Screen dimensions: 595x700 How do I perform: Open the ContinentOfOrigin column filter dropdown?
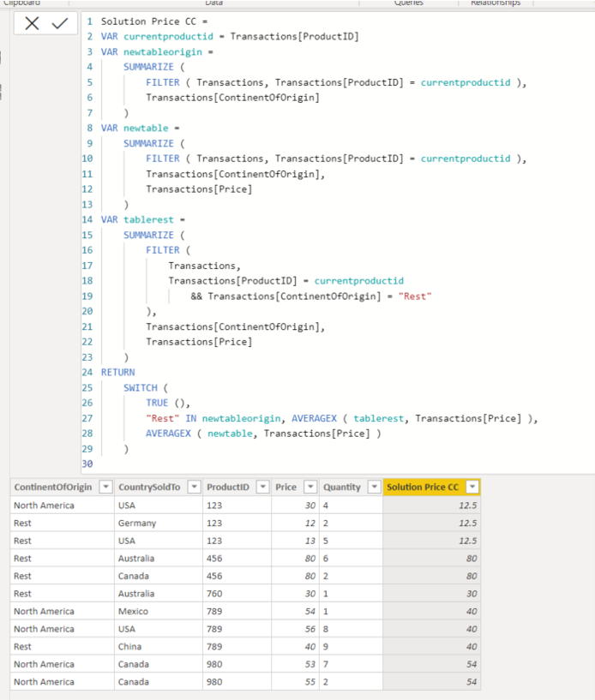click(105, 487)
